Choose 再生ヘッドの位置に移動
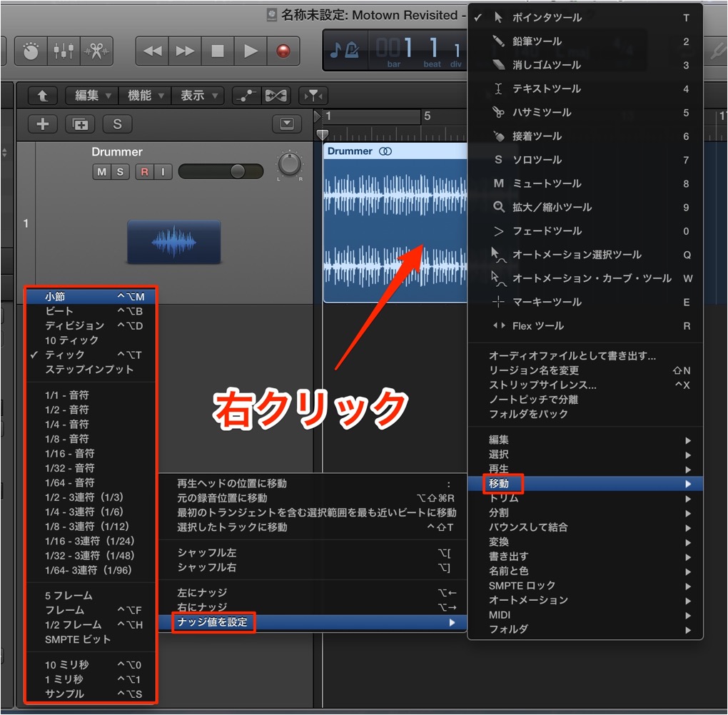 point(313,484)
